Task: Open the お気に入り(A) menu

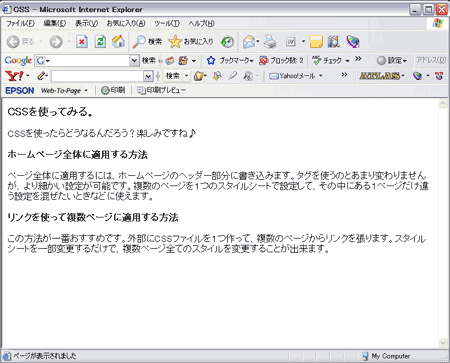Action: [126, 23]
